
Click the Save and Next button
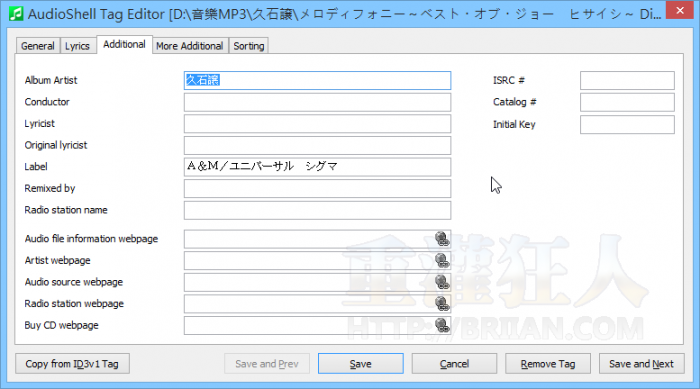642,364
